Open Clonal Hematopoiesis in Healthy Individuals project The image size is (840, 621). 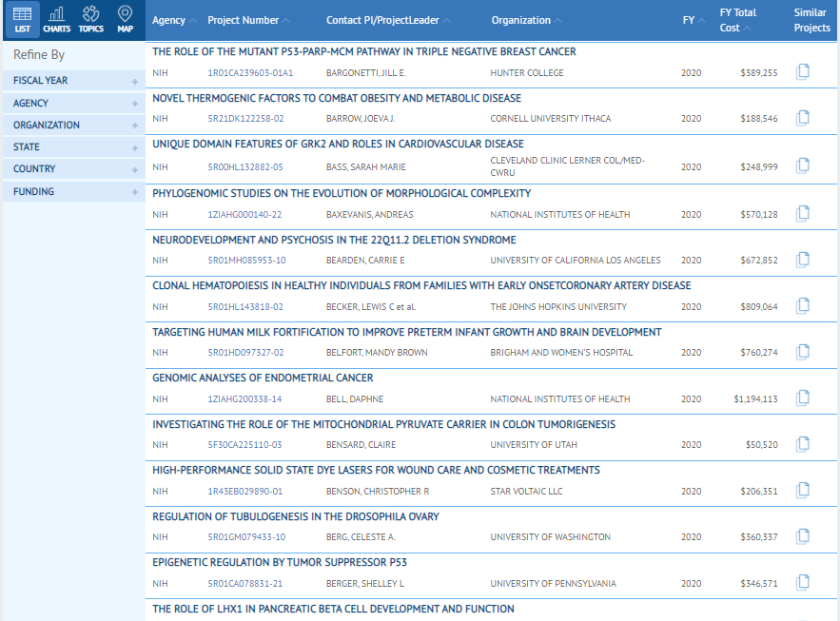(x=421, y=286)
